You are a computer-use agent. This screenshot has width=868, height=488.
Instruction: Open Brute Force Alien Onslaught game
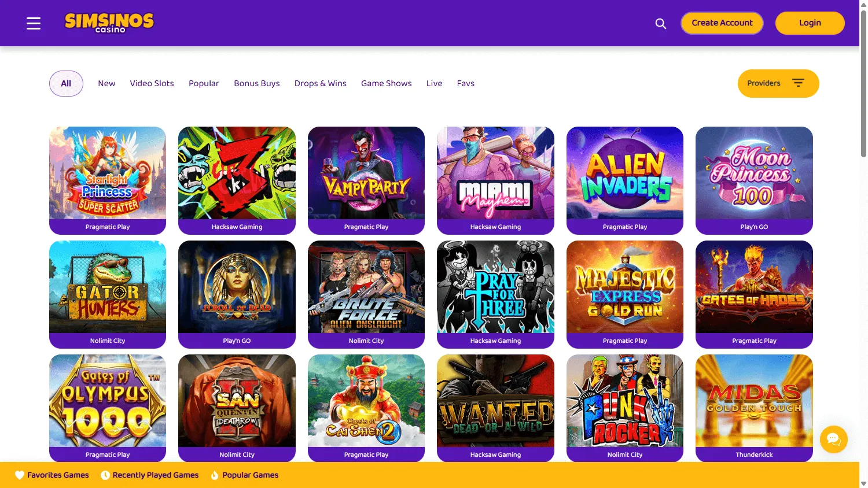(366, 294)
